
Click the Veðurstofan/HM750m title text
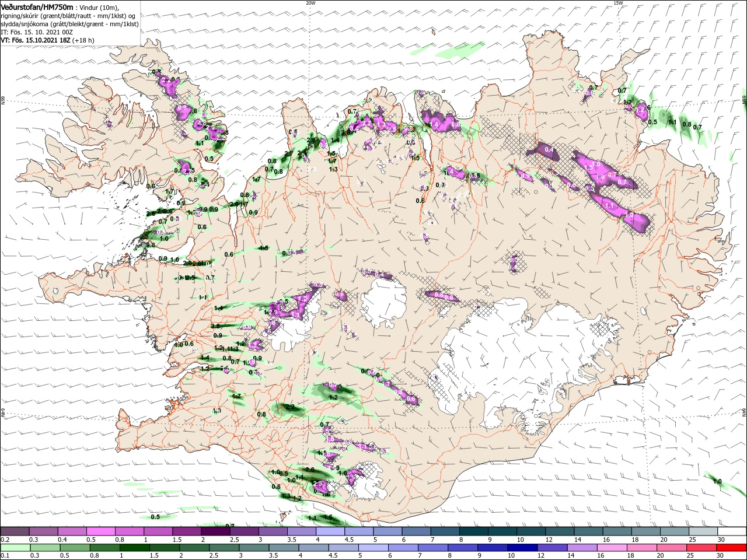tap(37, 6)
